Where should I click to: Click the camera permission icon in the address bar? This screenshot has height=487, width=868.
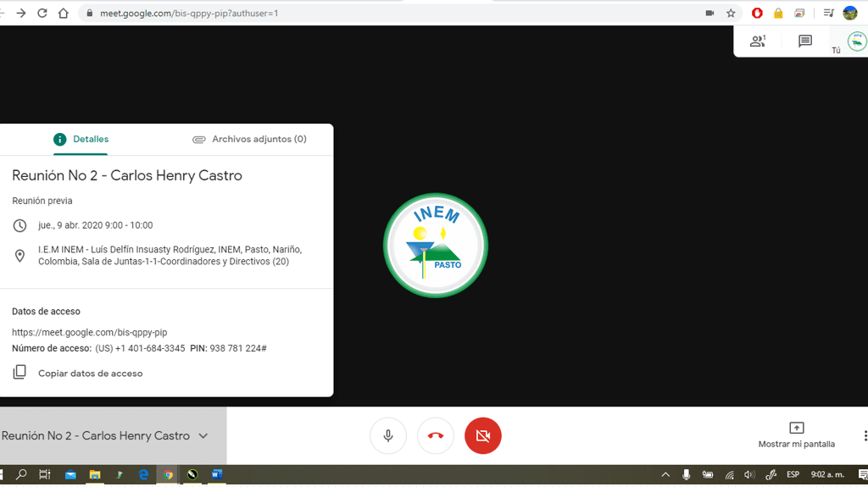click(x=709, y=14)
